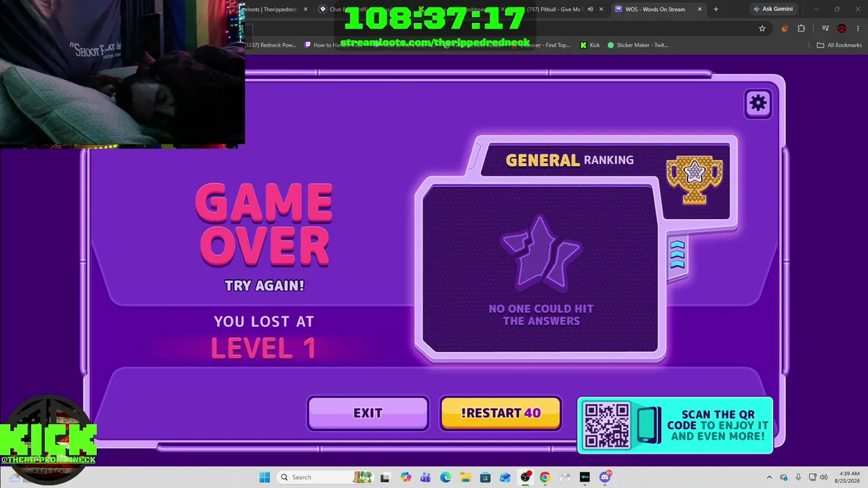The image size is (868, 488).
Task: Open Microsoft Edge from the taskbar
Action: pos(446,477)
